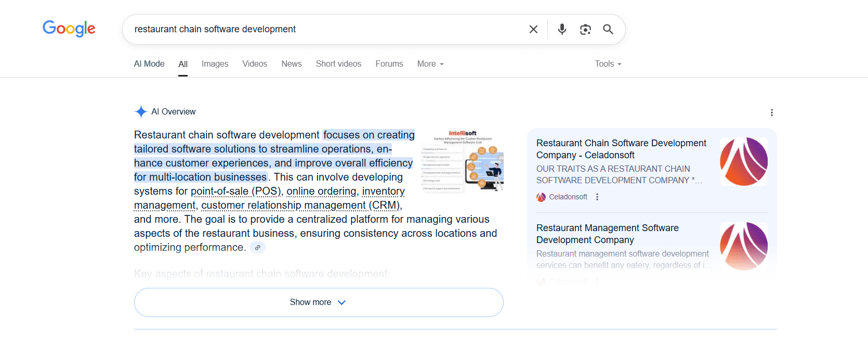Switch to Forums tab
Image resolution: width=868 pixels, height=343 pixels.
coord(389,63)
